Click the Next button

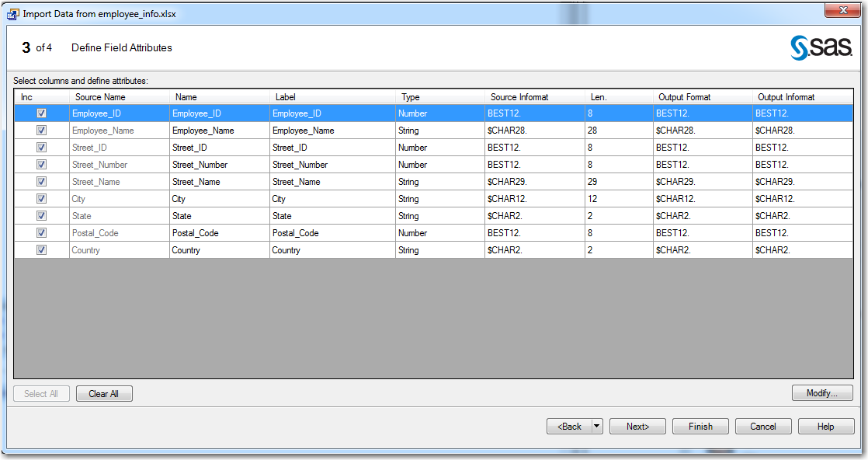click(x=637, y=426)
